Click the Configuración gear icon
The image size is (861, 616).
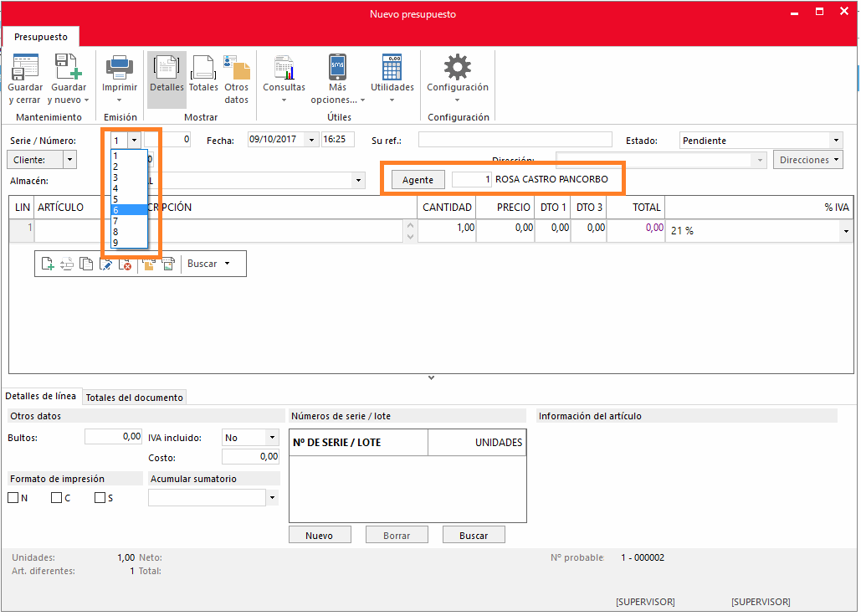point(457,67)
